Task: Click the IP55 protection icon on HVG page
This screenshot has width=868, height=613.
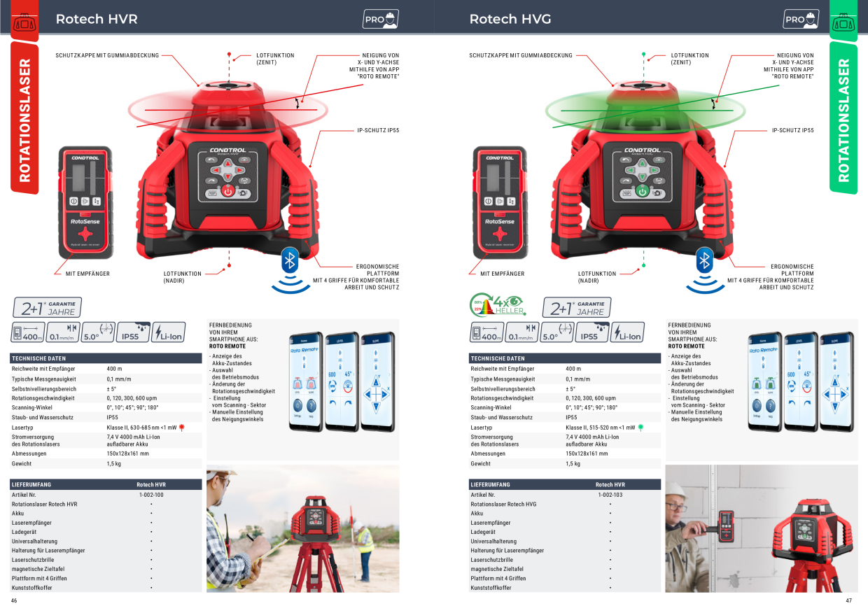Action: click(592, 332)
